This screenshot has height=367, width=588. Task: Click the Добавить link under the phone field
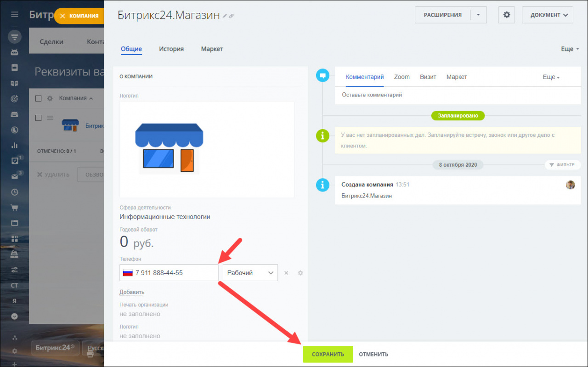(x=132, y=292)
